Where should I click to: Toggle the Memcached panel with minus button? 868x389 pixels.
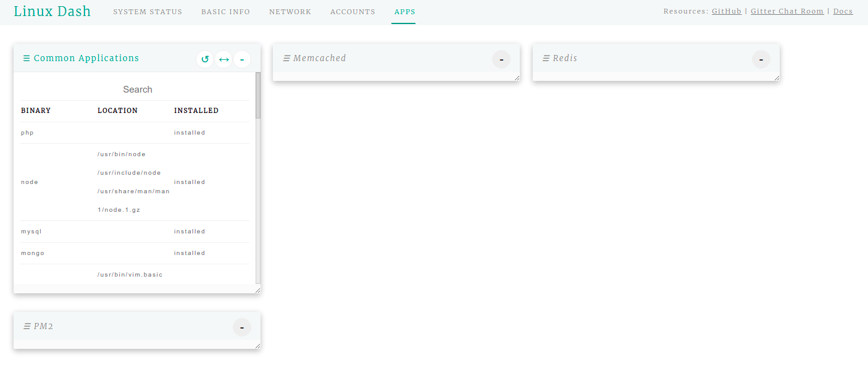[x=501, y=59]
